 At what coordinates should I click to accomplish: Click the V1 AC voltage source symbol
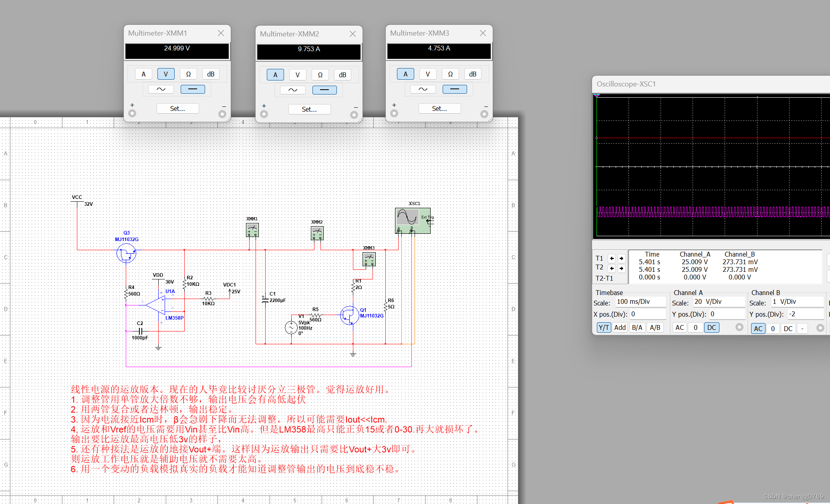point(291,328)
